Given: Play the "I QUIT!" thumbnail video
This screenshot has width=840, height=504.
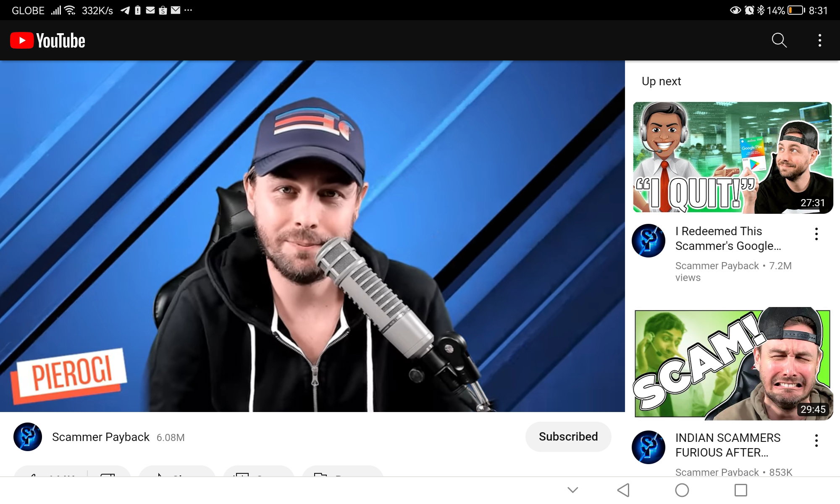Looking at the screenshot, I should [732, 157].
